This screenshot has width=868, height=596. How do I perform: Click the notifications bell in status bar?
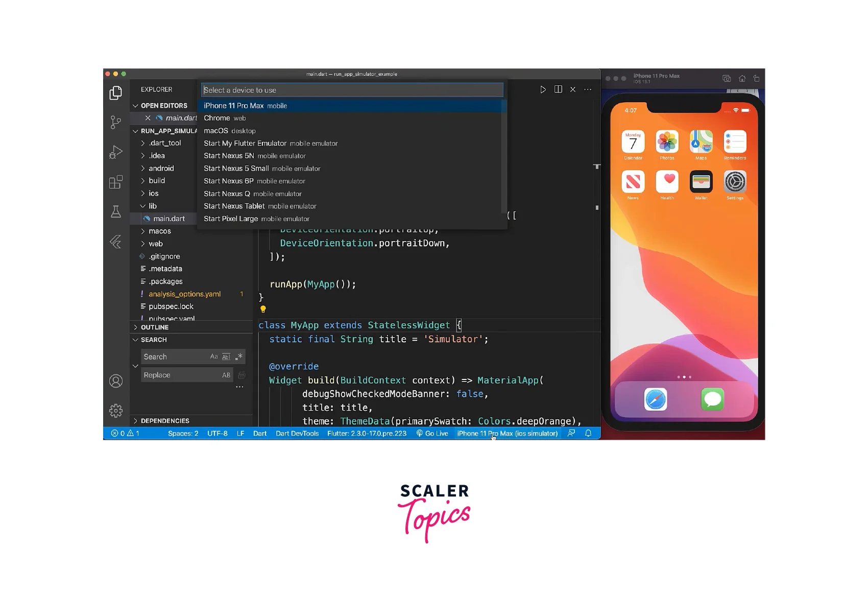588,434
